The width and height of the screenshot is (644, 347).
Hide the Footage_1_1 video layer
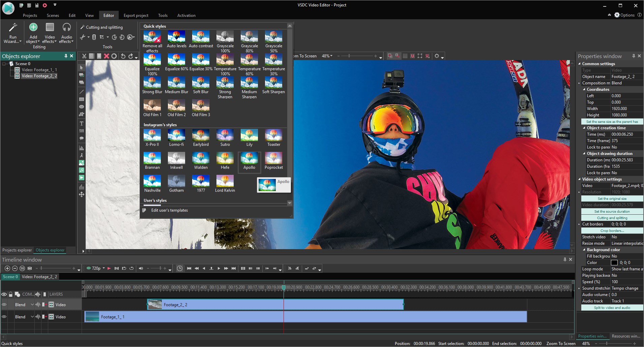[x=4, y=317]
